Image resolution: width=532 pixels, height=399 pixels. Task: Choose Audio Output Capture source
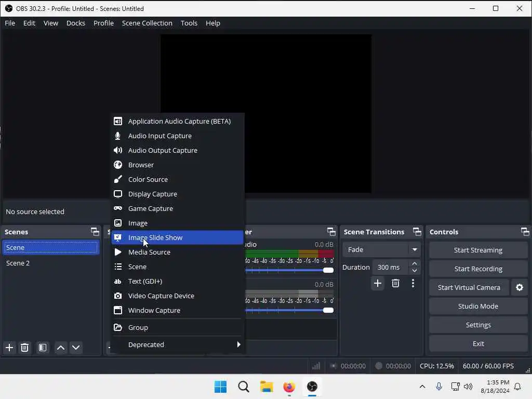[178, 151]
